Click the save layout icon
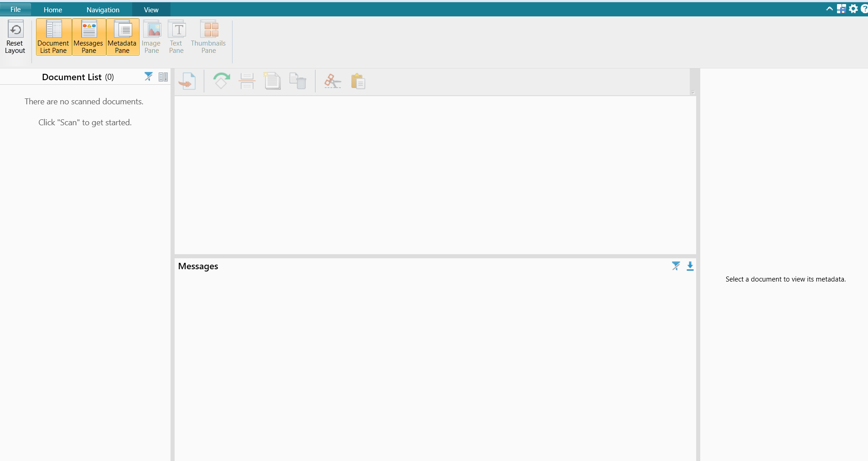This screenshot has height=461, width=868. pos(841,9)
